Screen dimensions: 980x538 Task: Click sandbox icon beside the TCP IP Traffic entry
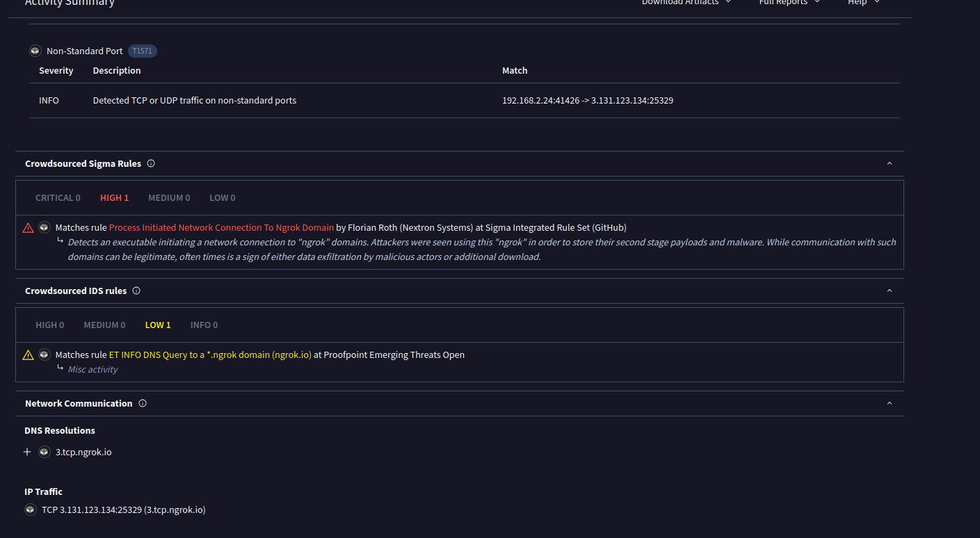point(31,510)
